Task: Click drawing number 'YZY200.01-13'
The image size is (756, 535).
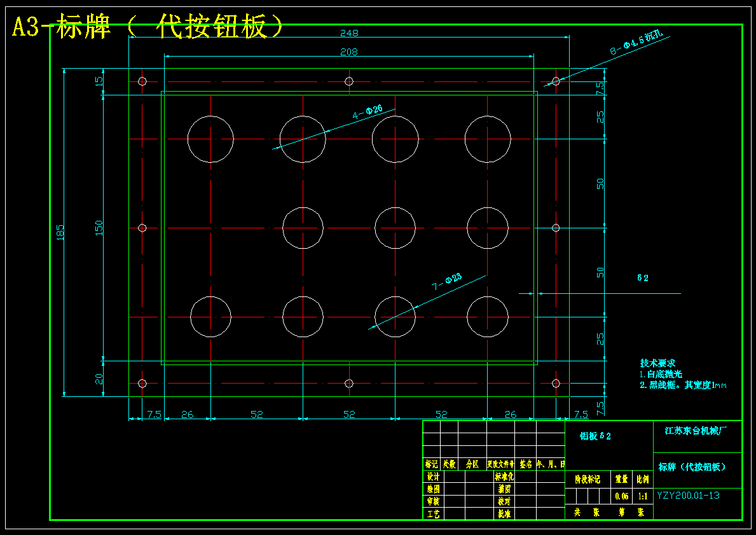Action: pos(689,496)
